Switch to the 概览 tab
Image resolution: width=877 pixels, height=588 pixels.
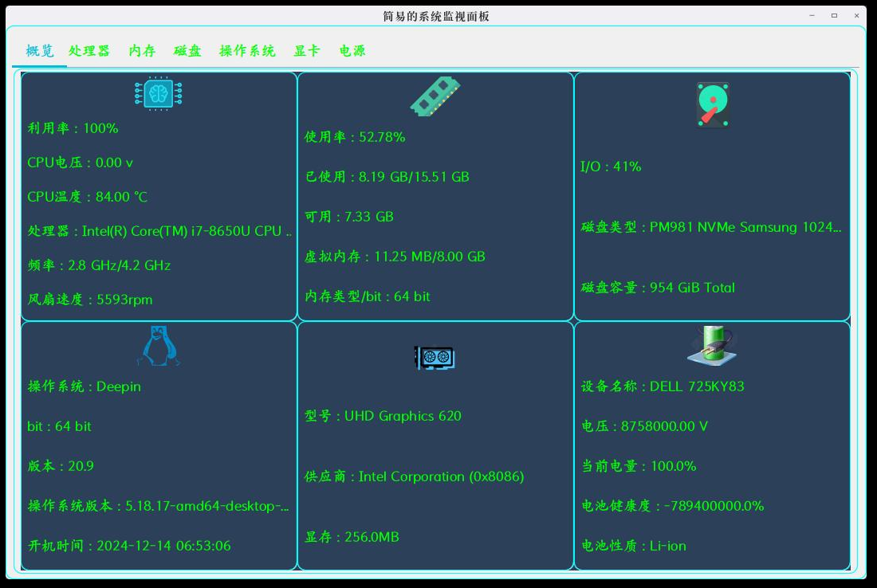coord(40,51)
